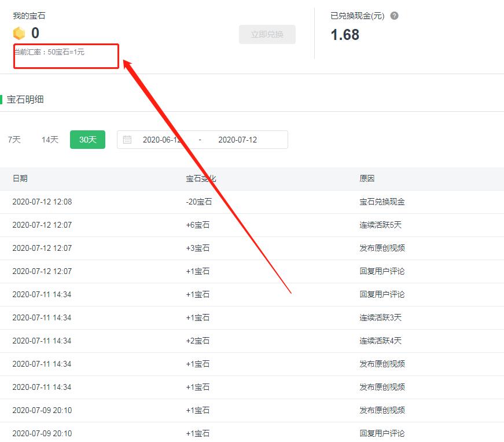The height and width of the screenshot is (442, 504).
Task: Click the end date field 2020-07-12
Action: click(x=240, y=139)
